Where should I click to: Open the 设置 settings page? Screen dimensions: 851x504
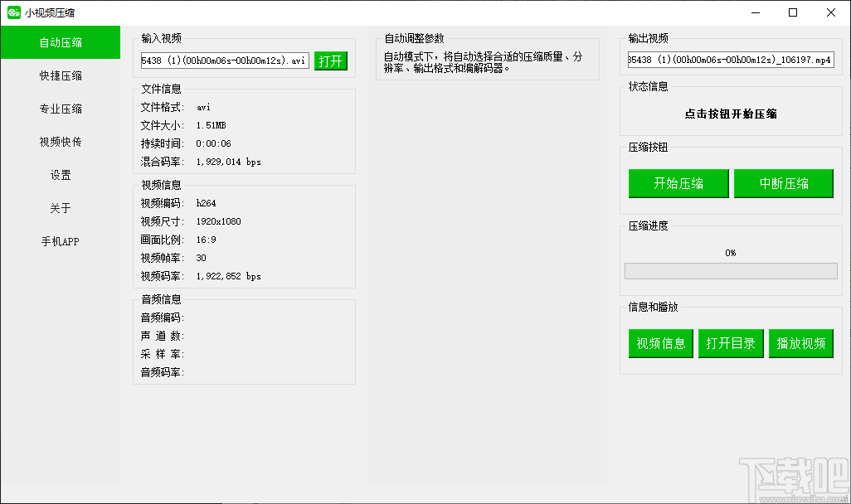60,175
